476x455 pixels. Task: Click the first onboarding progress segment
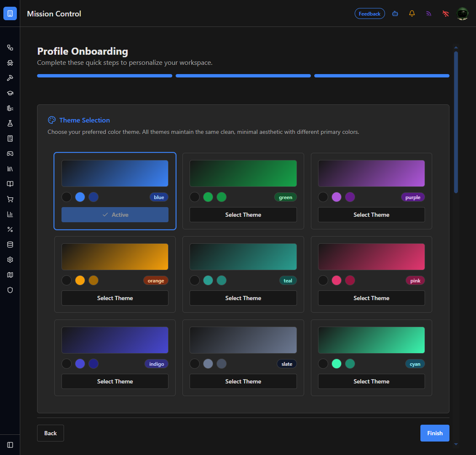[105, 76]
